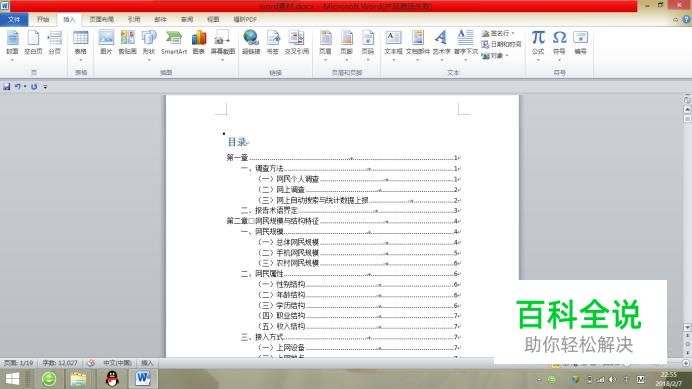Viewport: 692px width, 389px height.
Task: Expand the Shapes (形状) dropdown arrow
Action: pyautogui.click(x=149, y=60)
